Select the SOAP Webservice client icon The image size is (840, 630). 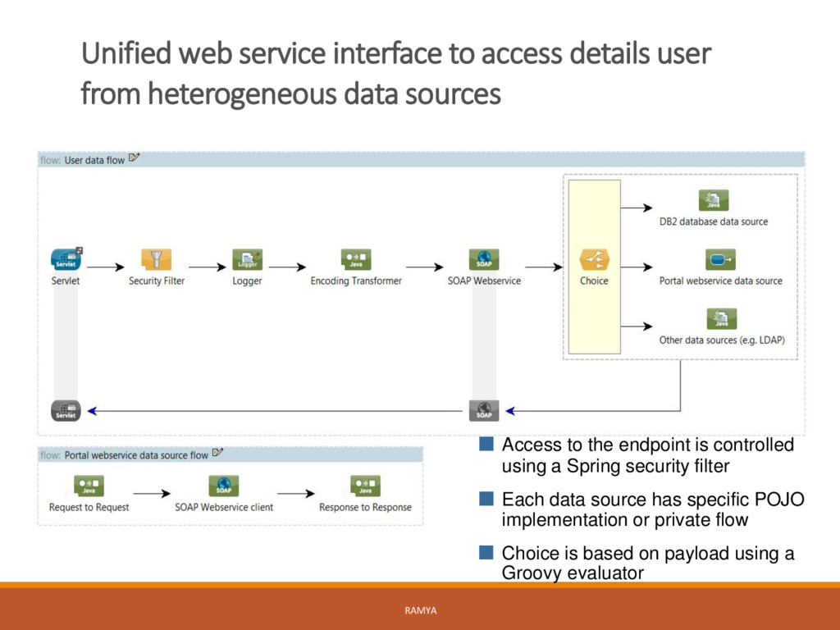click(x=224, y=486)
